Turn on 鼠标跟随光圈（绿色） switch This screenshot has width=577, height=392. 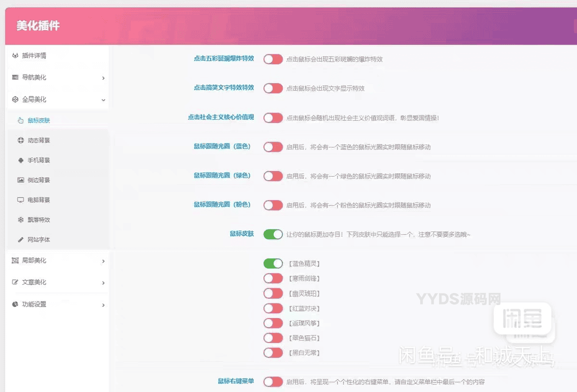273,176
